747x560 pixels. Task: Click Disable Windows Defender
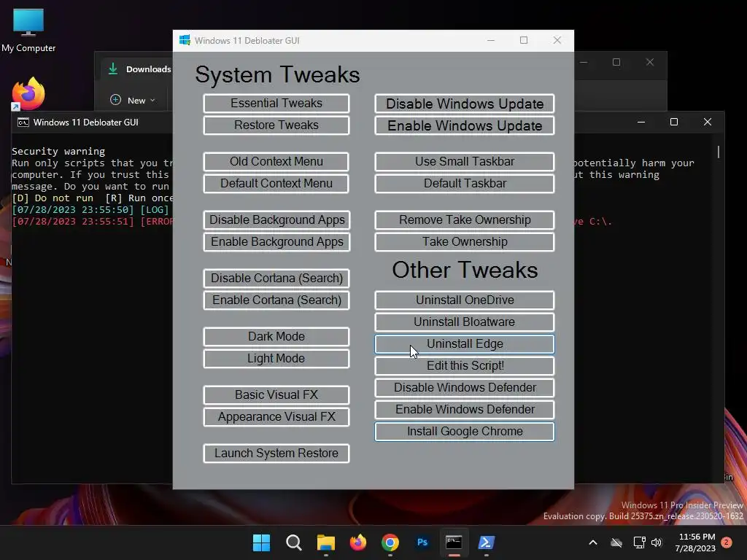[x=465, y=388]
